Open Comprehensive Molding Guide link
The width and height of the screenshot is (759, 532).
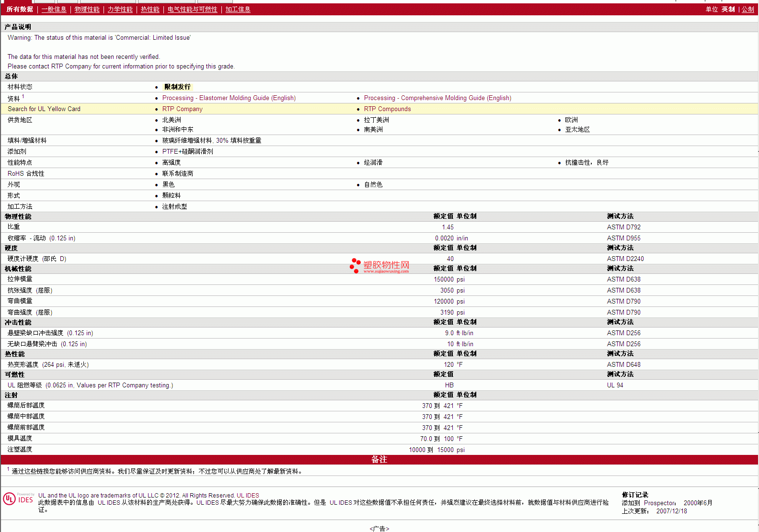click(437, 98)
